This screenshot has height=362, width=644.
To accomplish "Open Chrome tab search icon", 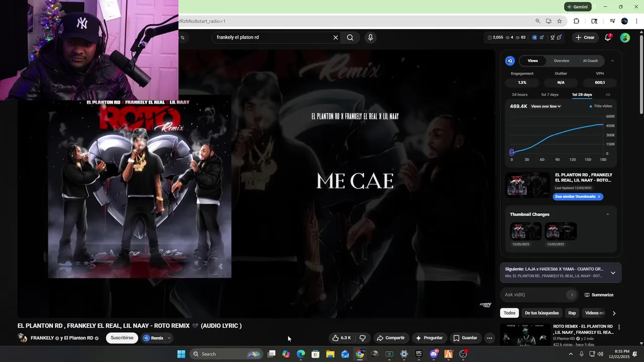I will (x=594, y=21).
